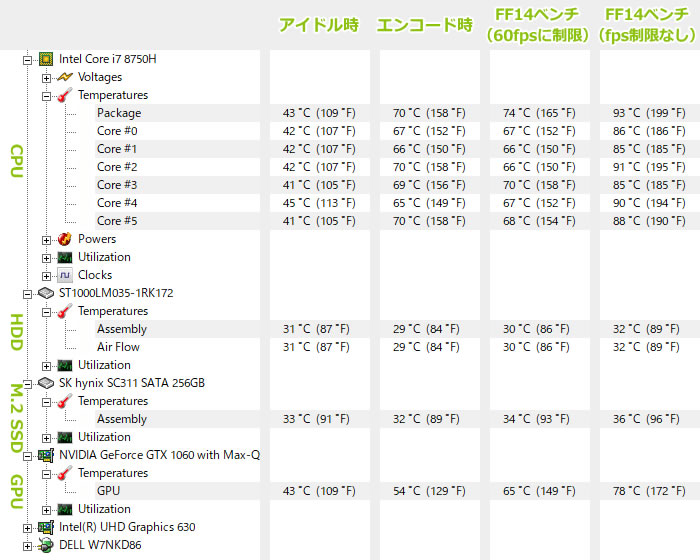Expand Utilization under Intel Core i7 8750H
Image resolution: width=700 pixels, height=560 pixels.
(x=46, y=258)
